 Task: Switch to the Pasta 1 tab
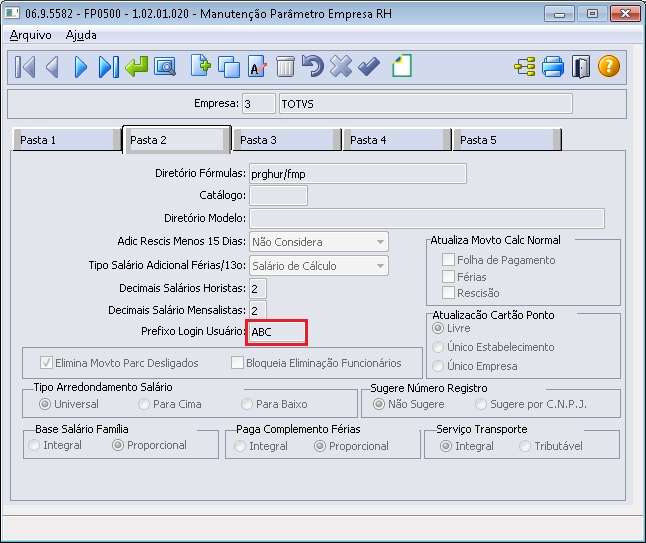coord(67,140)
